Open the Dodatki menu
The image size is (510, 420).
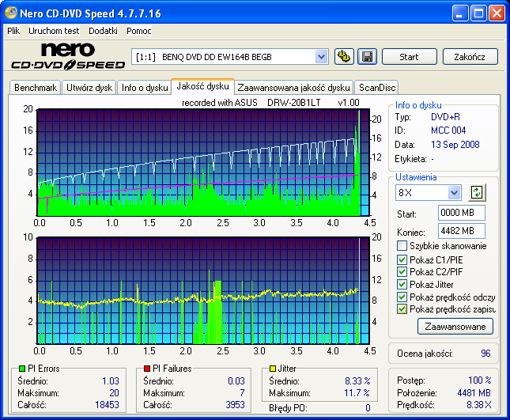(103, 31)
